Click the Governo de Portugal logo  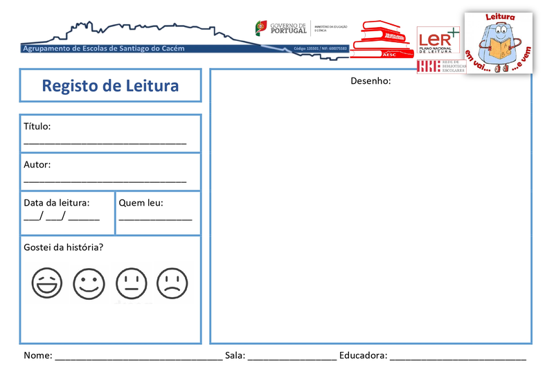(x=280, y=28)
